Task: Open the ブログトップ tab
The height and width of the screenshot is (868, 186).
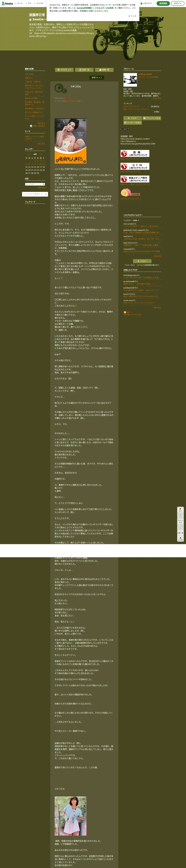Action: (64, 70)
